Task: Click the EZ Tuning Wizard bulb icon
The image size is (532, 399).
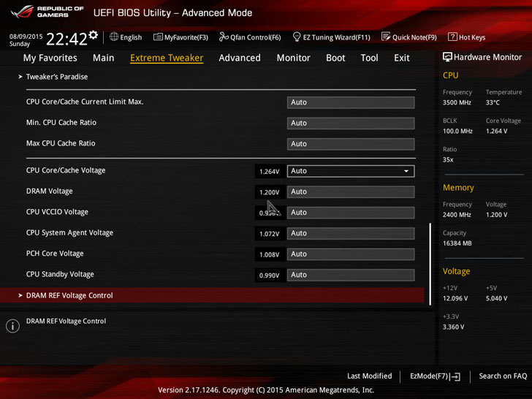Action: click(x=297, y=37)
